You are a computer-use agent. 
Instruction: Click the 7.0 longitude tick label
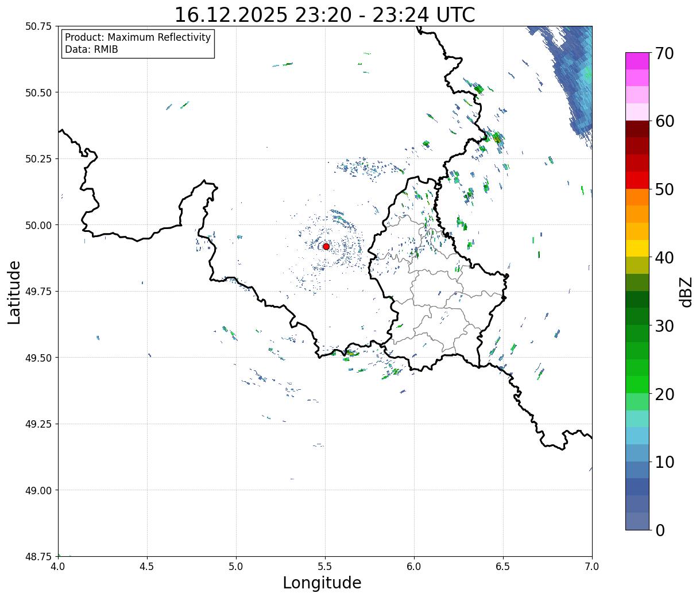tap(591, 567)
